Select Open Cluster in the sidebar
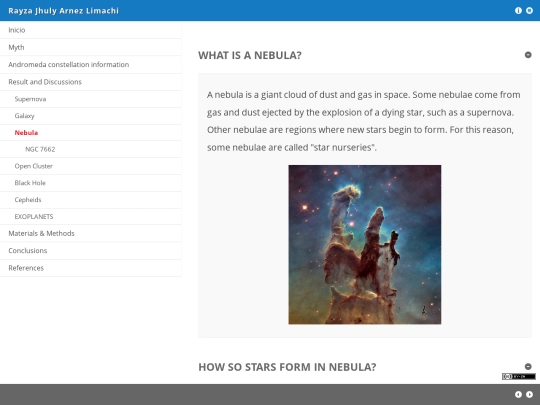This screenshot has height=405, width=540. point(91,166)
